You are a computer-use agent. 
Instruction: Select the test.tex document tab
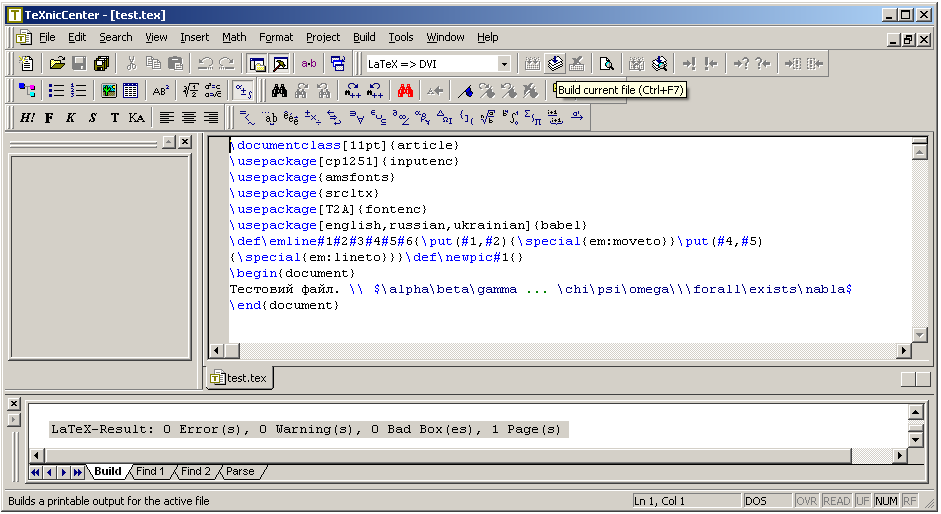(238, 378)
